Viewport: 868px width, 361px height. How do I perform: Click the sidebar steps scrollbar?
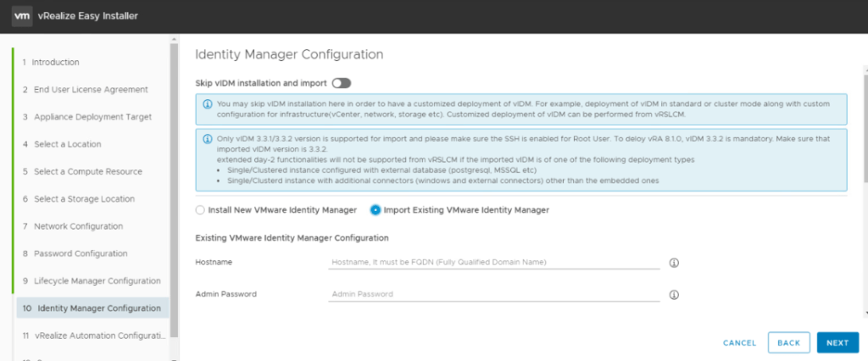175,186
